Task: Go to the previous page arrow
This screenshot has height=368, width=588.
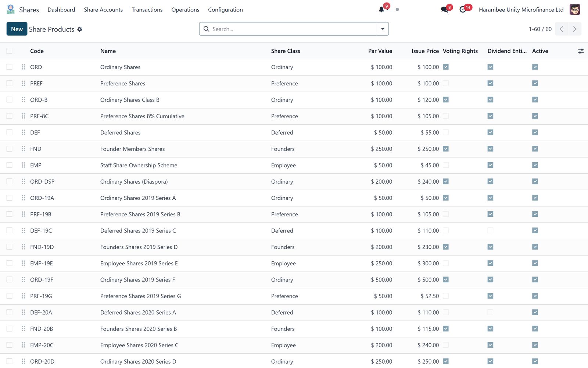Action: pos(562,29)
